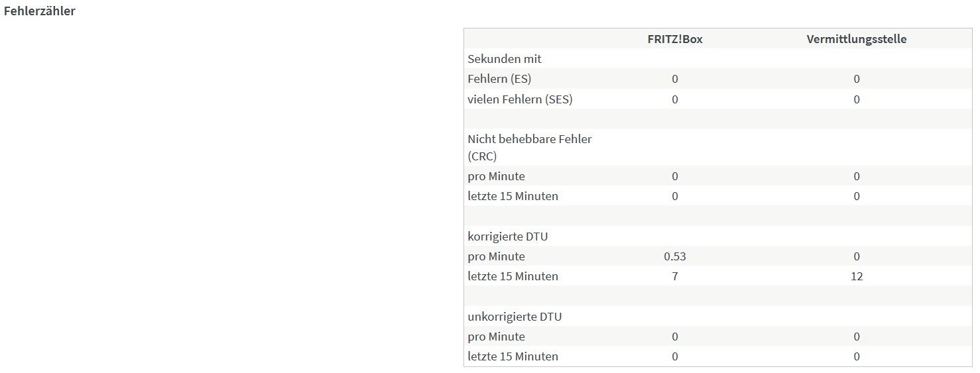Image resolution: width=980 pixels, height=373 pixels.
Task: Click the Fehlerzähler section heading
Action: [39, 11]
